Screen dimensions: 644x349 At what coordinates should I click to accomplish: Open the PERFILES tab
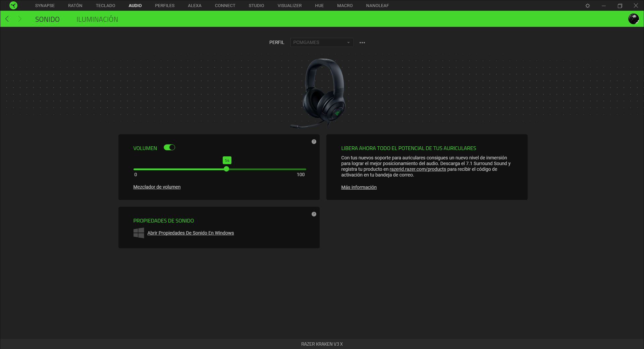[165, 6]
